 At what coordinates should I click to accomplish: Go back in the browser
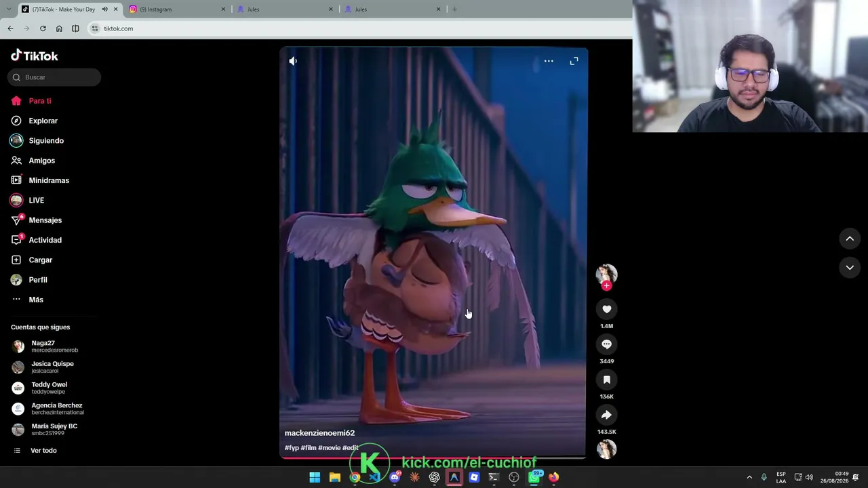(x=10, y=28)
